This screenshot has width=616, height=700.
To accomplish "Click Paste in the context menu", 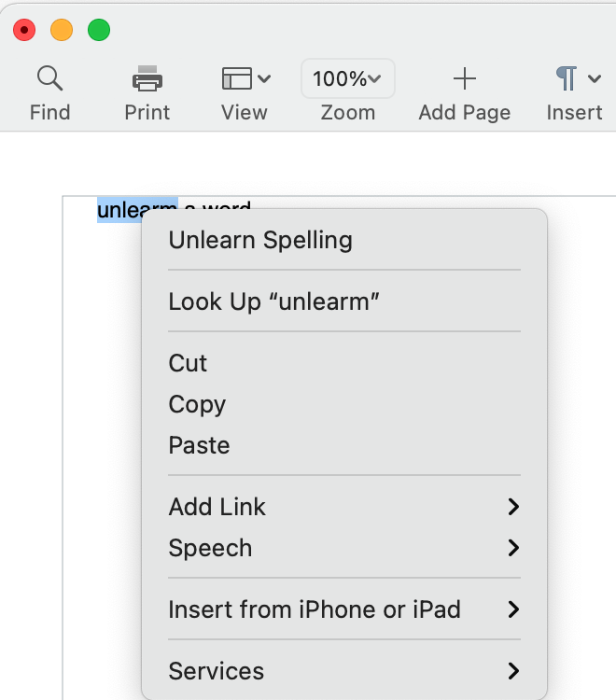I will click(199, 445).
